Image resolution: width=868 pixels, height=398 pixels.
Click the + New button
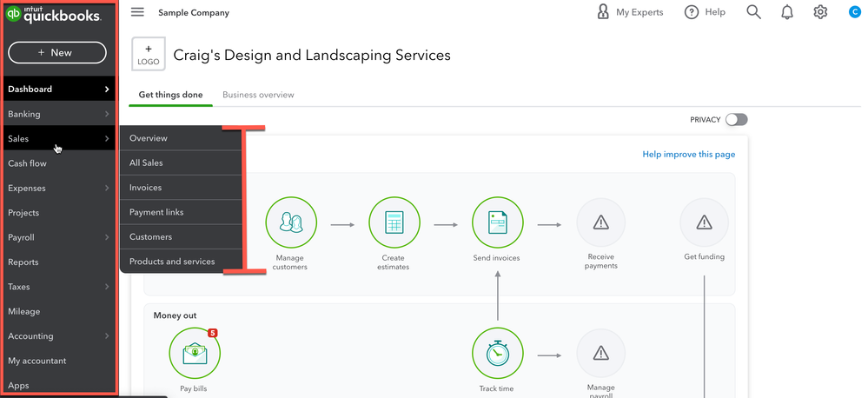tap(57, 52)
